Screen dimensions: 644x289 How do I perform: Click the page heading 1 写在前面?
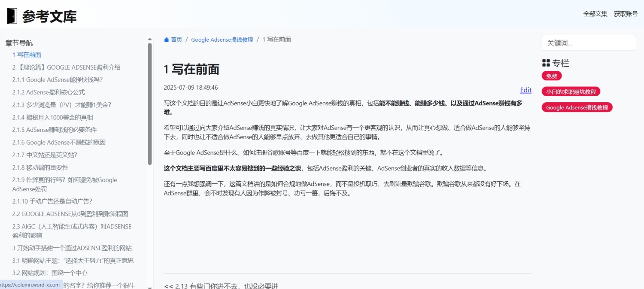[191, 69]
